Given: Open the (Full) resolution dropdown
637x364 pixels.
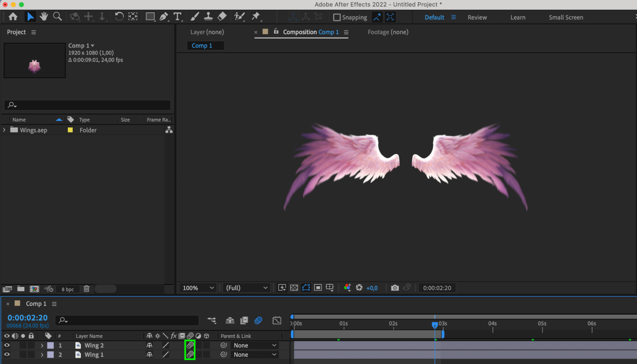Looking at the screenshot, I should pyautogui.click(x=246, y=288).
